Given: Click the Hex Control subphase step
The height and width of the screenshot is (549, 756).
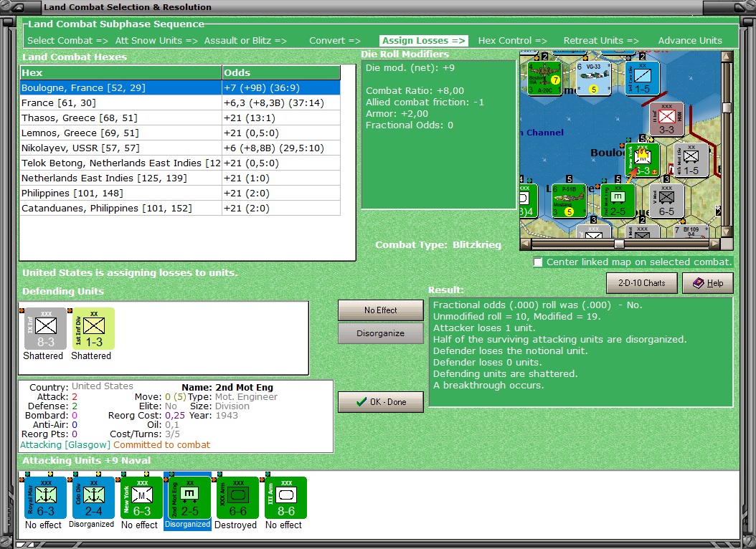Looking at the screenshot, I should pyautogui.click(x=513, y=40).
